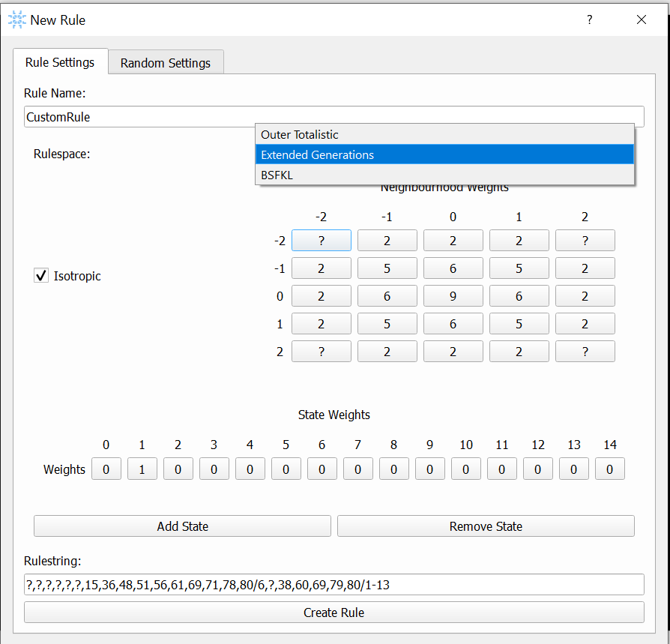The width and height of the screenshot is (670, 644).
Task: Select the Rule Settings tab
Action: tap(60, 62)
